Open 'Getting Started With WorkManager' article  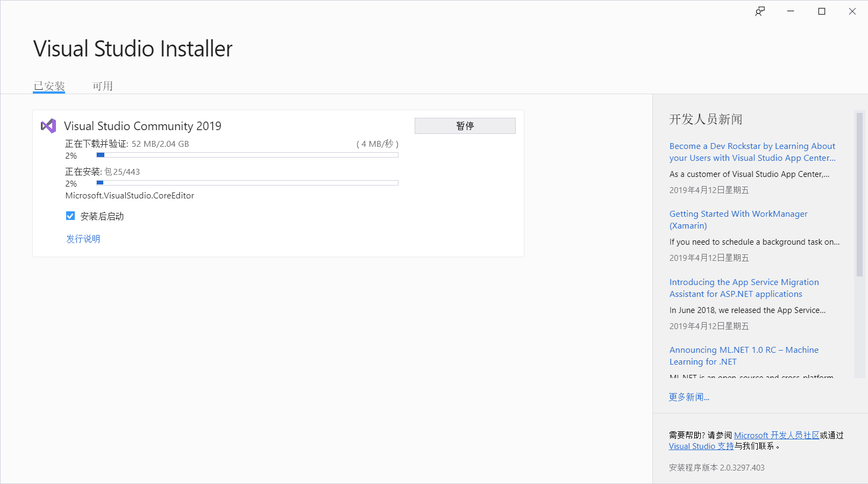click(738, 219)
